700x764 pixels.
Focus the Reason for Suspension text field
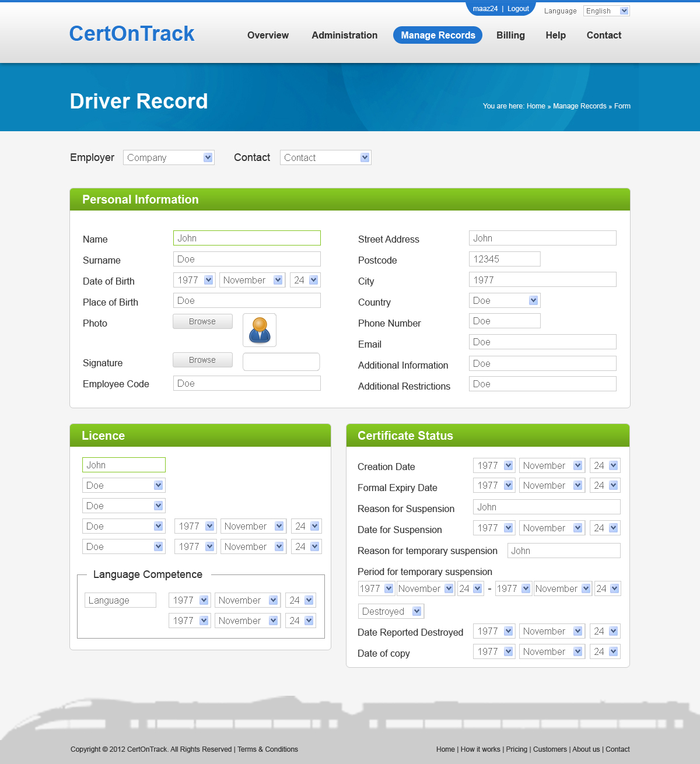[x=547, y=507]
